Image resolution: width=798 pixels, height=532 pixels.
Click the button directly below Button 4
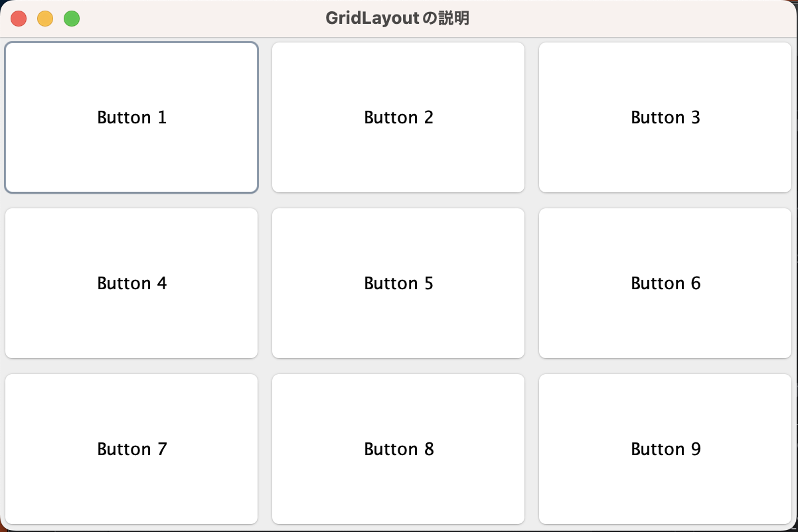click(x=131, y=449)
